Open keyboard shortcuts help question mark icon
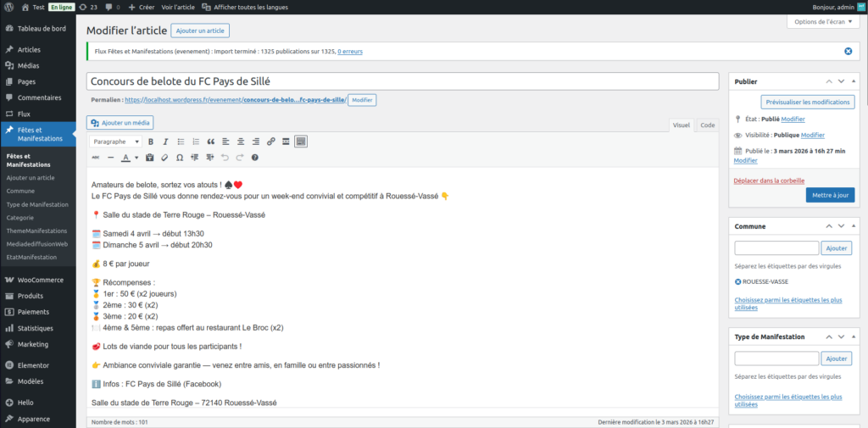 [255, 158]
